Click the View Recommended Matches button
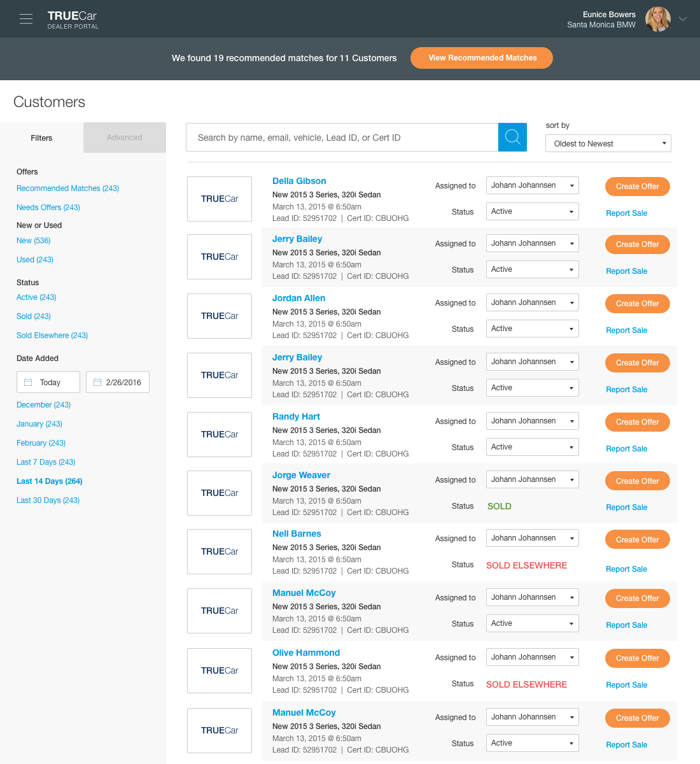 [482, 58]
